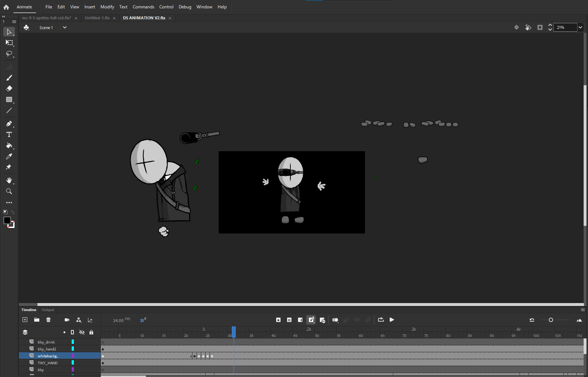Select the Zoom magnifier tool
The width and height of the screenshot is (588, 377).
pyautogui.click(x=9, y=191)
